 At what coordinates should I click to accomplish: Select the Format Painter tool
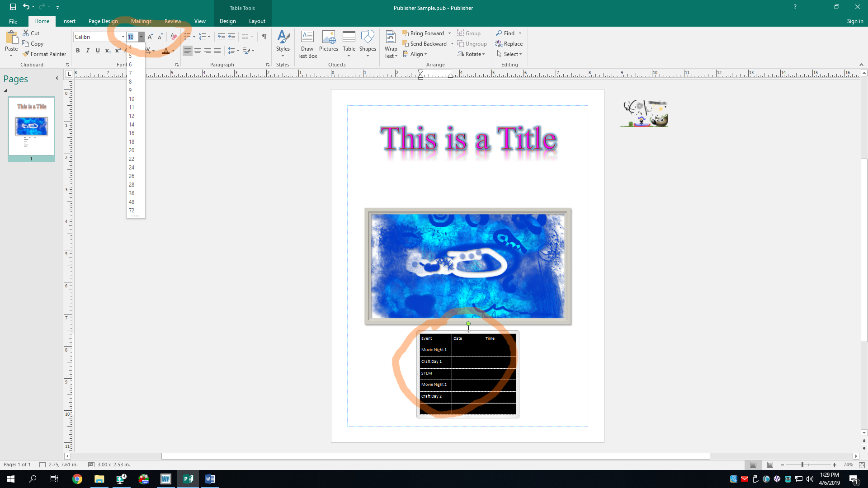click(x=44, y=54)
